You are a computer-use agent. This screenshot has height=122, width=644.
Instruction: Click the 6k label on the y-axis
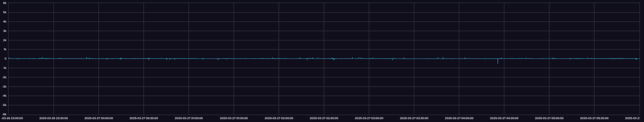point(5,3)
